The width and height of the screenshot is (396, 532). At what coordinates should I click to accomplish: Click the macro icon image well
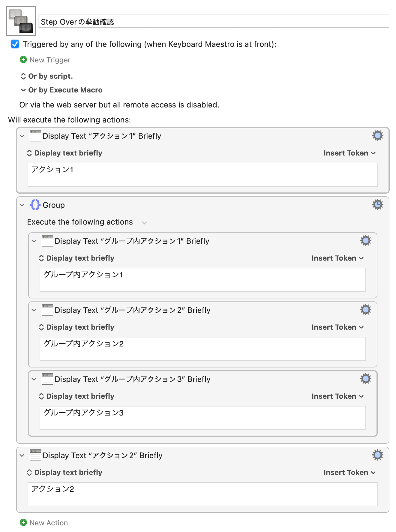(x=21, y=21)
